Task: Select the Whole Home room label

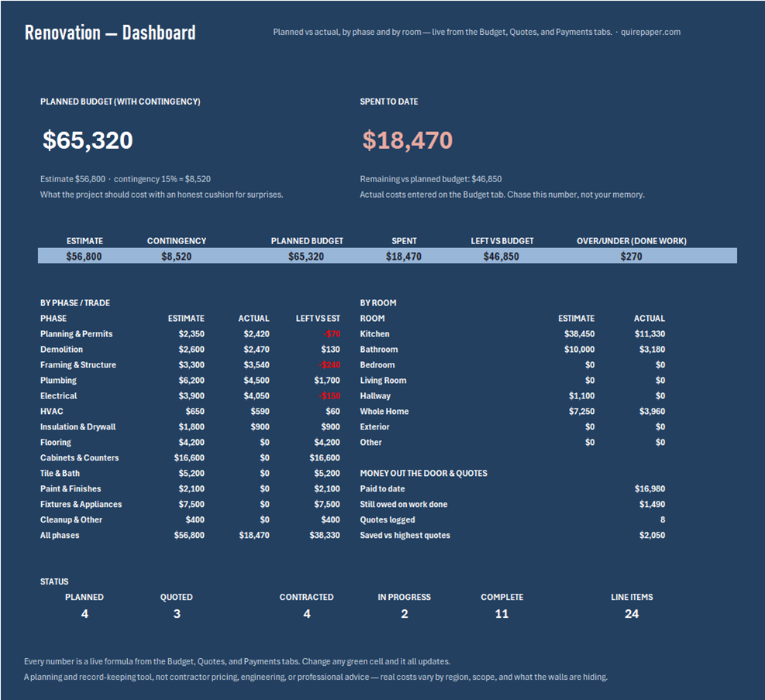Action: [384, 412]
